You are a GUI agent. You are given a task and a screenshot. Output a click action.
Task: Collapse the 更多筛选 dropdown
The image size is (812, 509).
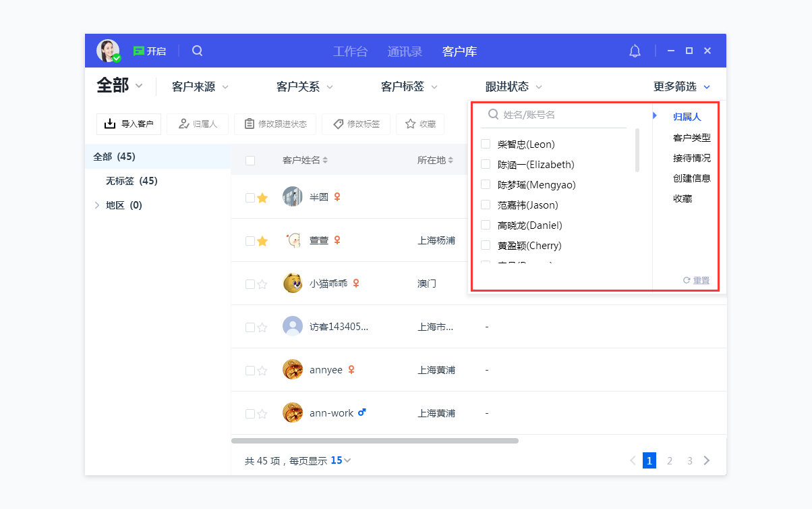(682, 87)
